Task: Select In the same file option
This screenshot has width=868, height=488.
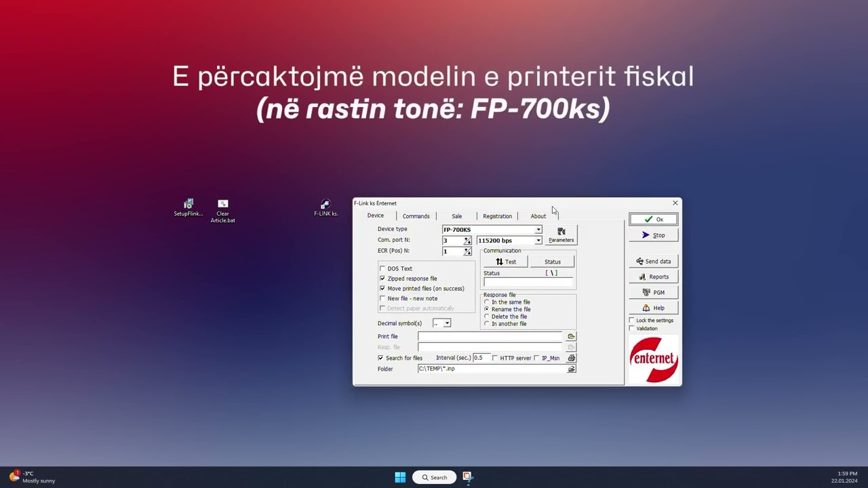Action: (487, 302)
